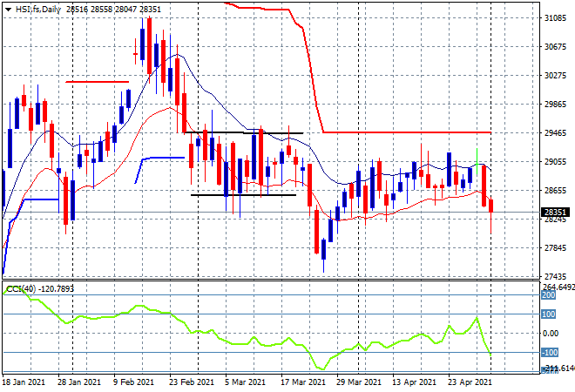Click the current price tag 28351

[x=556, y=213]
